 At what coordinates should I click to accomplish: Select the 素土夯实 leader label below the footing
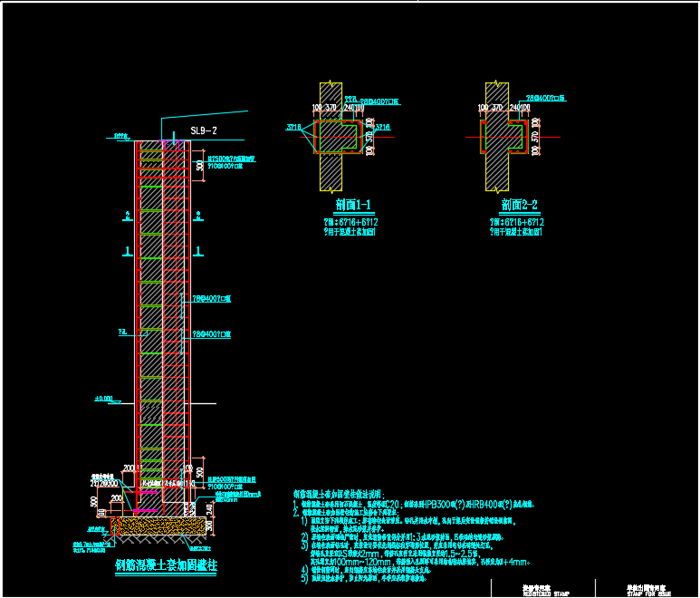point(200,548)
